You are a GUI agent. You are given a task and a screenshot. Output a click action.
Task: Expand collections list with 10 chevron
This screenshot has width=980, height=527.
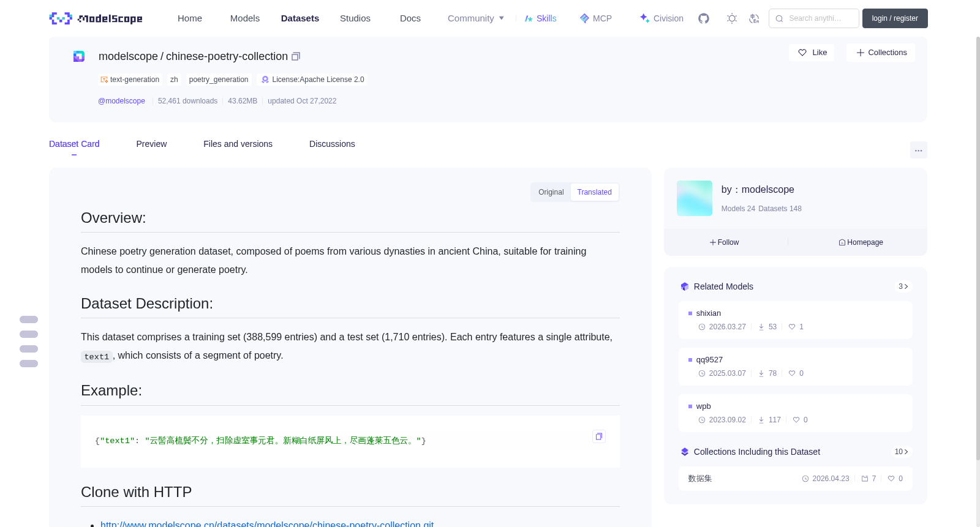901,452
